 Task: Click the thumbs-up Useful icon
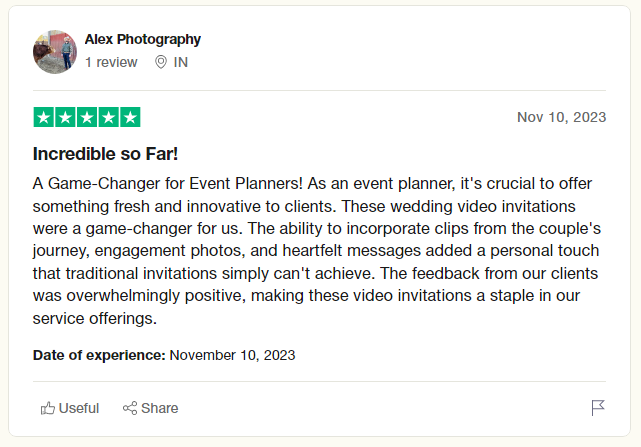[x=47, y=408]
